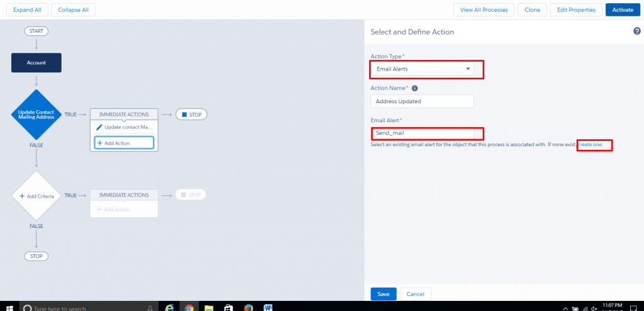Follow the 'create one' link
Screen dimensions: 644x311
[591, 145]
